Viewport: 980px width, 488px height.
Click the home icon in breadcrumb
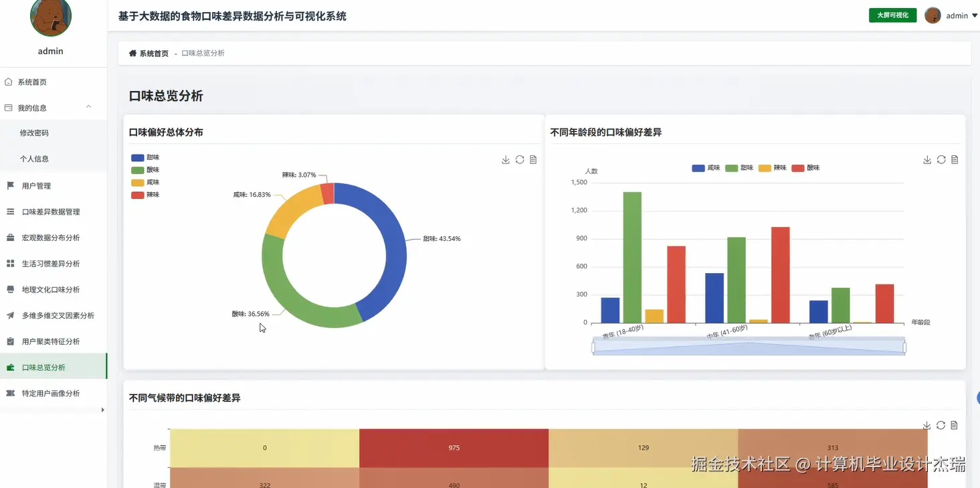point(132,53)
